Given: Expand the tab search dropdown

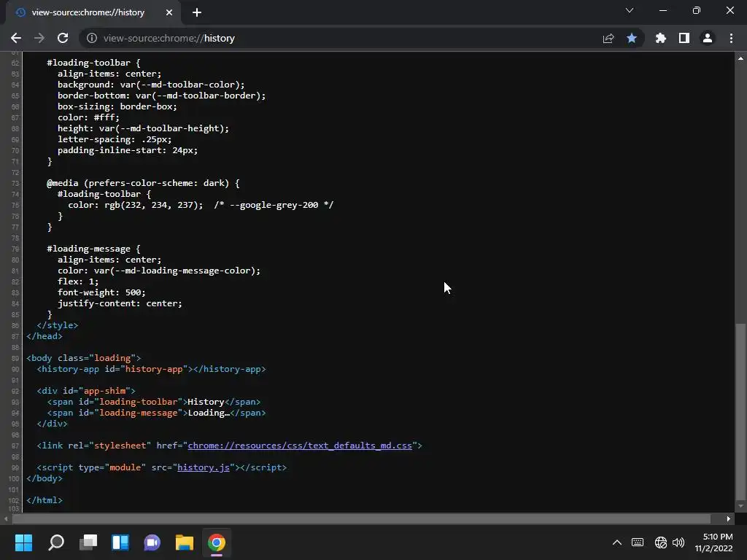Looking at the screenshot, I should 630,10.
